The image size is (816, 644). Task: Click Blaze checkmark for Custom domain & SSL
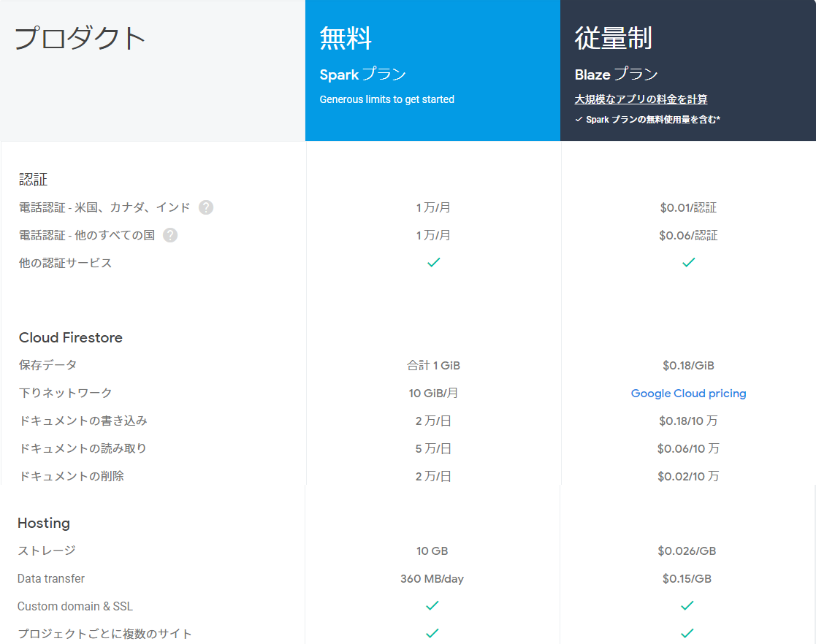687,605
